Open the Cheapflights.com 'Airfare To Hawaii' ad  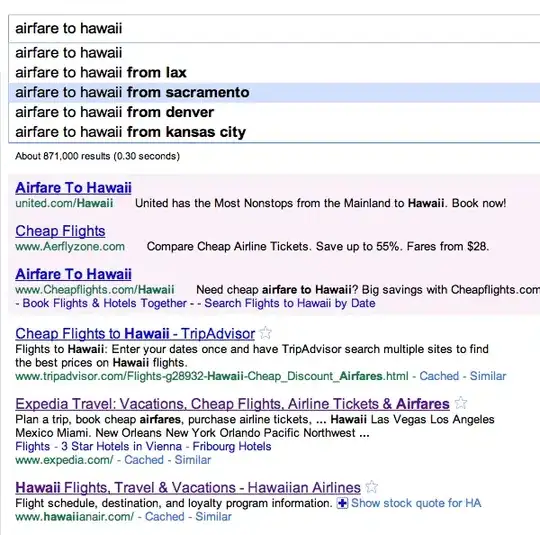pos(73,274)
